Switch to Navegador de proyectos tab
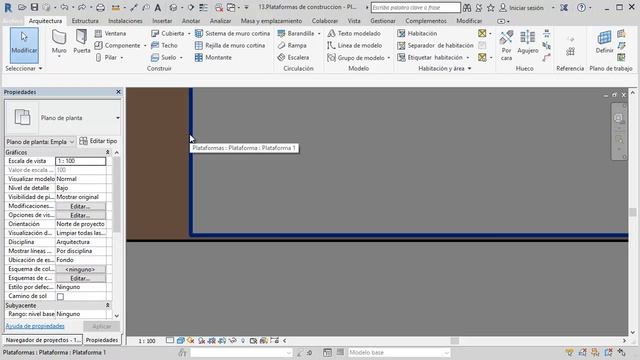The image size is (640, 360). pos(42,340)
